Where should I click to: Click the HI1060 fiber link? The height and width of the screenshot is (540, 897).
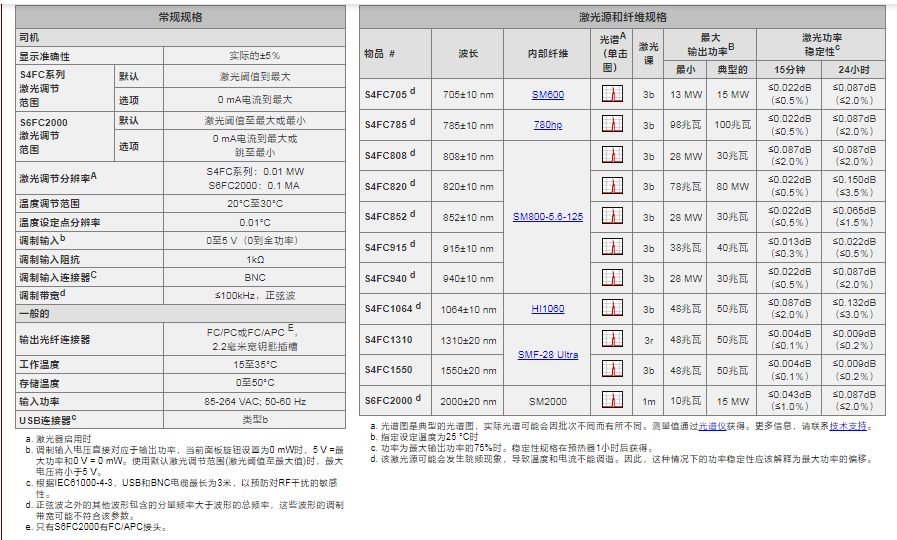[x=547, y=309]
